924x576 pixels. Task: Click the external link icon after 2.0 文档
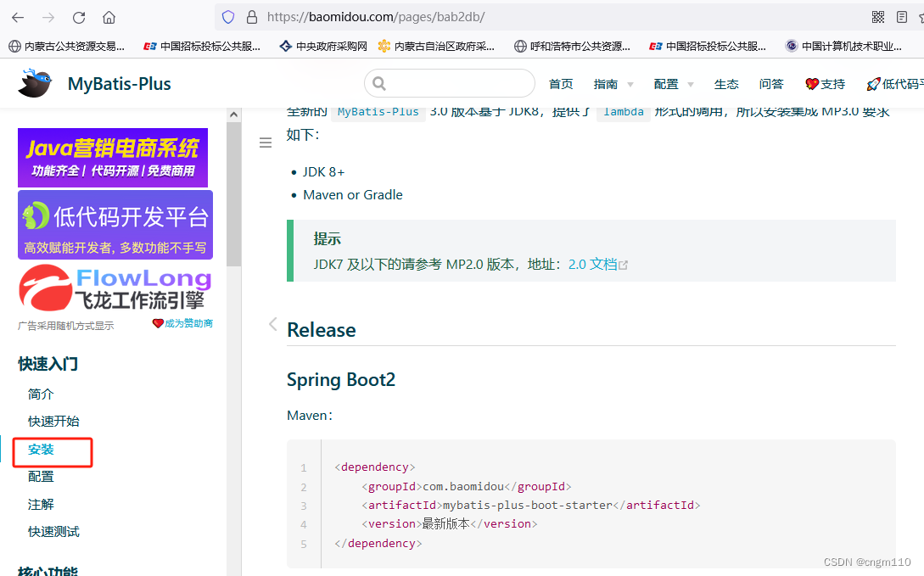[624, 265]
